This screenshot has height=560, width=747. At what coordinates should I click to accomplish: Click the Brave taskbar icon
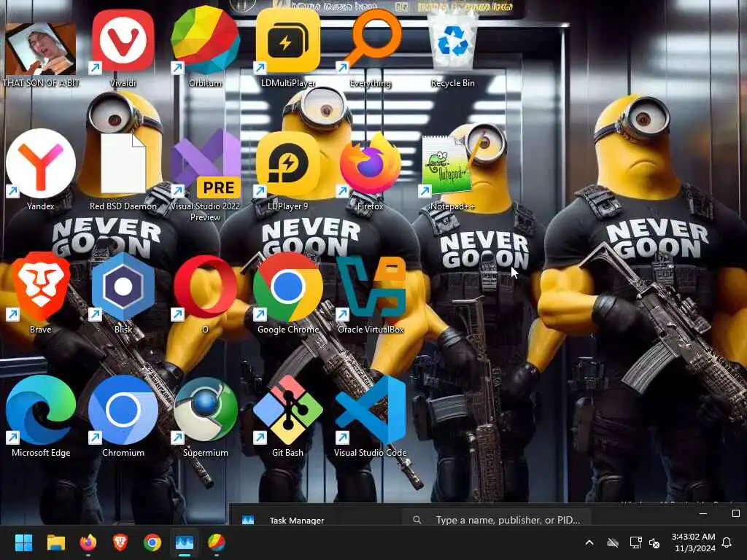(120, 542)
